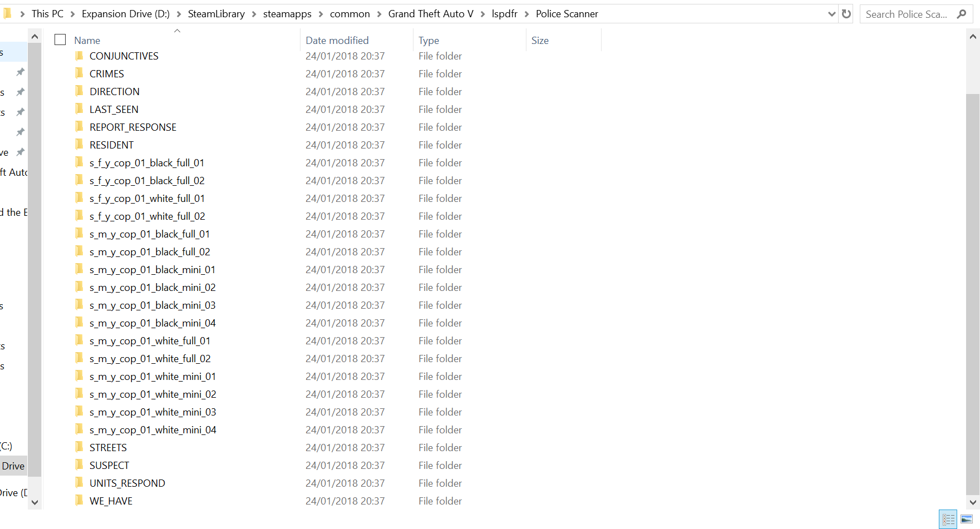Screen dimensions: 980x529
Task: Click folder icon for s_m_y_cop_01_white_mini_04
Action: coord(80,429)
